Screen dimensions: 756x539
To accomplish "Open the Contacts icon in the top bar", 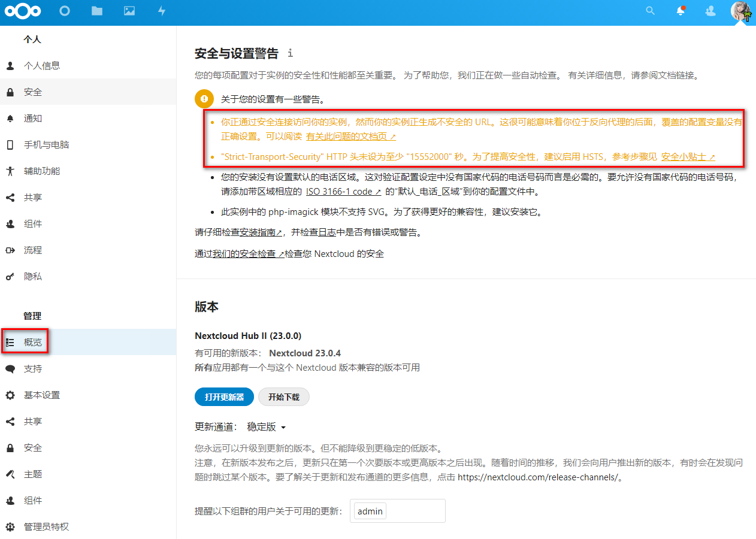I will [x=710, y=11].
